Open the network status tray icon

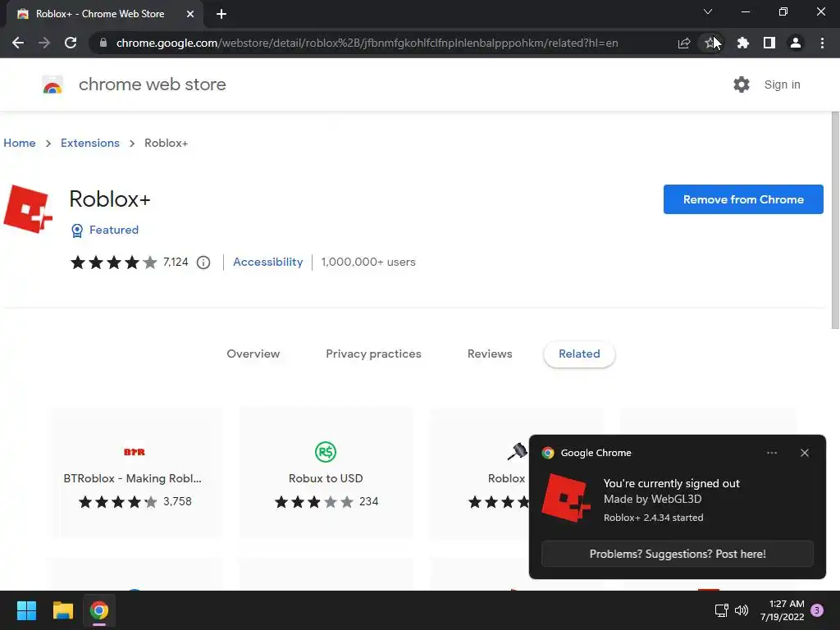click(722, 610)
